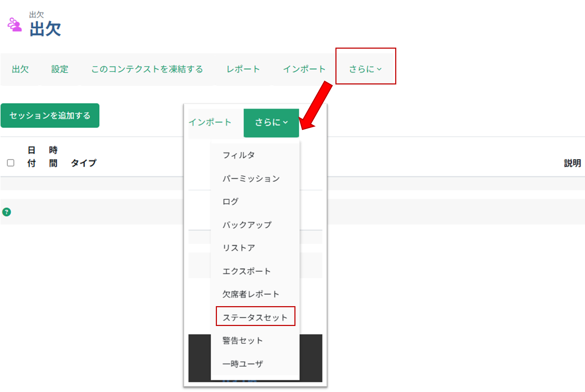Screen dimensions: 585x392
Task: Open 欠席者レポート from the menu
Action: click(250, 294)
